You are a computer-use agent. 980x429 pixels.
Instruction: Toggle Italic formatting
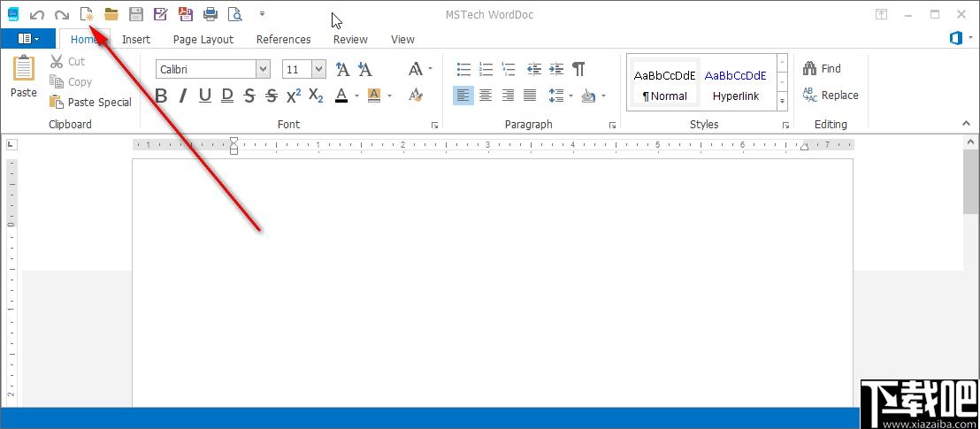(183, 96)
